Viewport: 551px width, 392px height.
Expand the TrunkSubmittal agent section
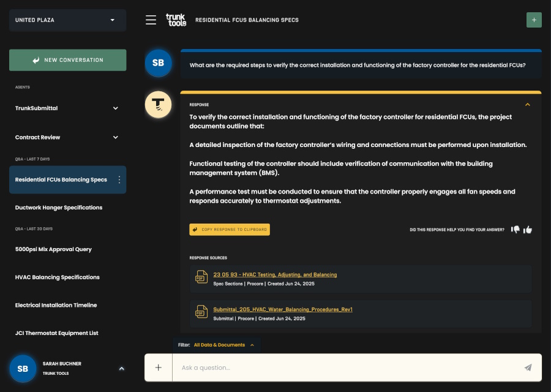(x=115, y=108)
